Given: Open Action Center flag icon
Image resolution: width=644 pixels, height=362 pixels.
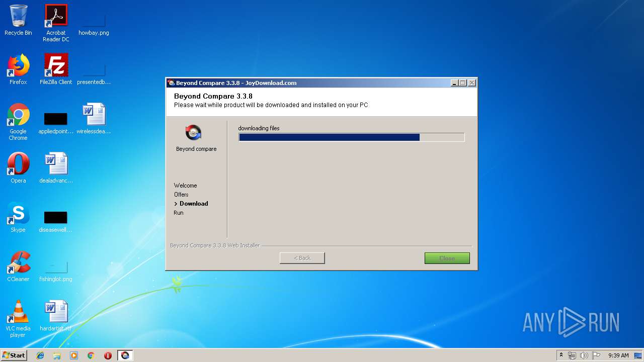Looking at the screenshot, I should 596,355.
